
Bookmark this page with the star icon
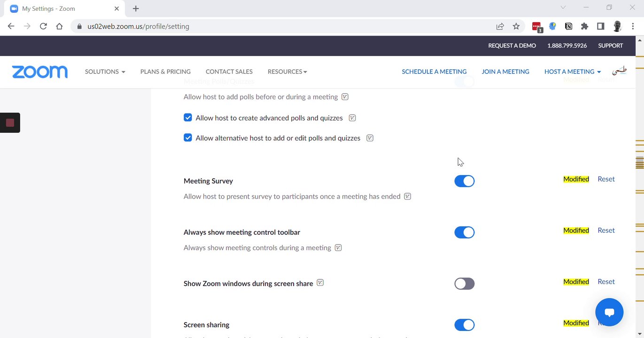pyautogui.click(x=516, y=26)
